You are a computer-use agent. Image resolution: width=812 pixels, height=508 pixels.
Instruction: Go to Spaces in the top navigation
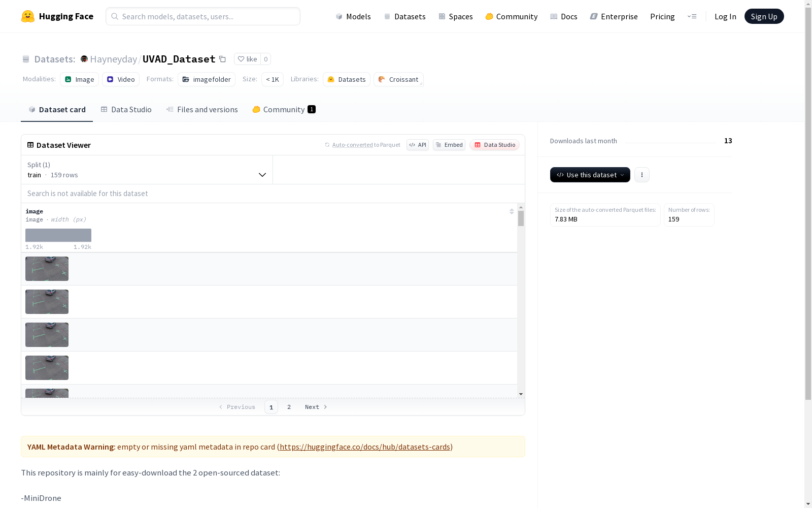(456, 16)
